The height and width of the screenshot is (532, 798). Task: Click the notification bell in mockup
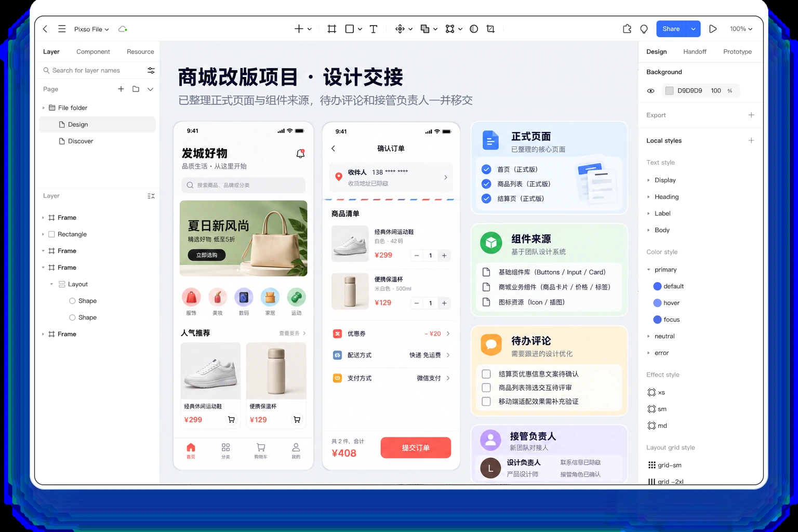pyautogui.click(x=300, y=154)
